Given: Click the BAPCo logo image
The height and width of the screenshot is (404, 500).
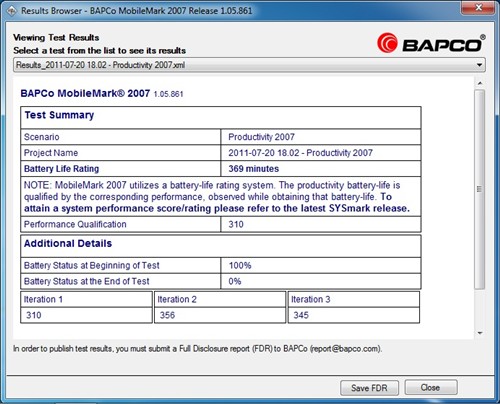Looking at the screenshot, I should [431, 43].
